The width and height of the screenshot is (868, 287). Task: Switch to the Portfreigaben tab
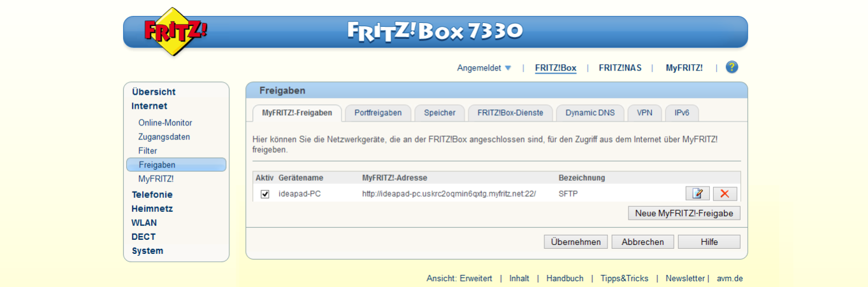(x=378, y=113)
